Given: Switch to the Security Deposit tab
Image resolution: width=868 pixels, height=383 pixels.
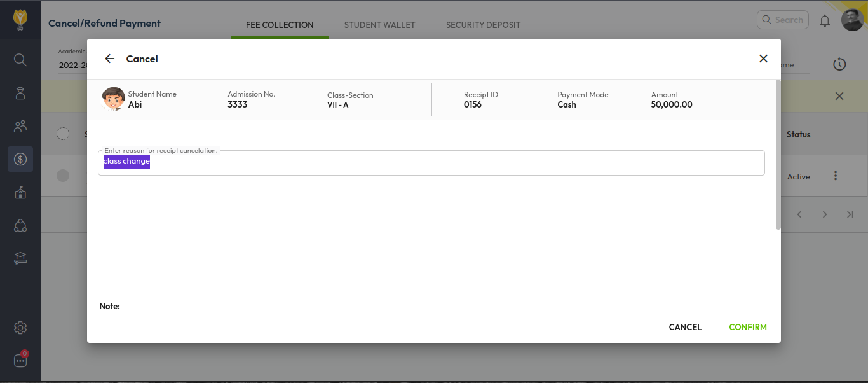Looking at the screenshot, I should coord(483,25).
